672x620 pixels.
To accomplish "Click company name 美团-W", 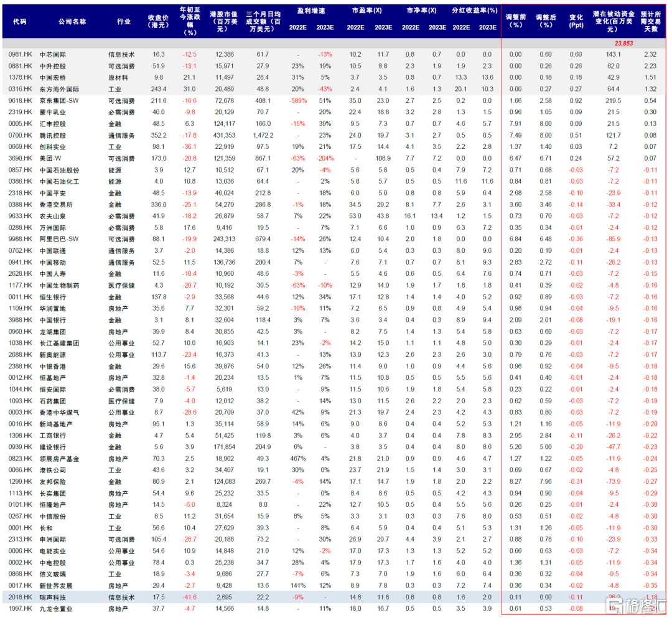I will (50, 159).
